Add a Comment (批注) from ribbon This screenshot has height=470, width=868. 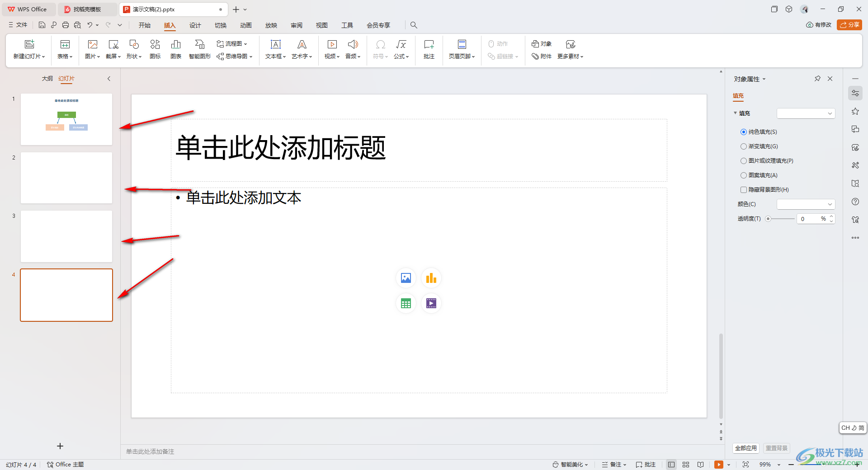point(429,49)
